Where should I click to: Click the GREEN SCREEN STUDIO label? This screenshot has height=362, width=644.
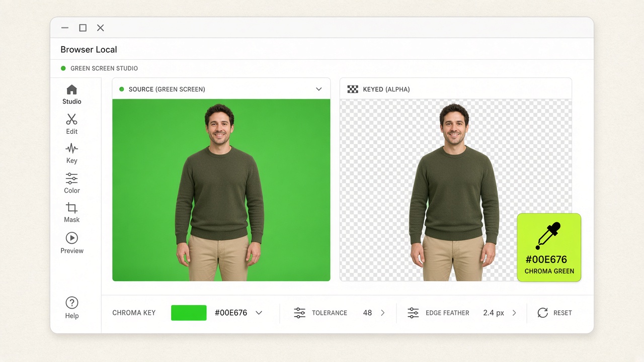[104, 68]
